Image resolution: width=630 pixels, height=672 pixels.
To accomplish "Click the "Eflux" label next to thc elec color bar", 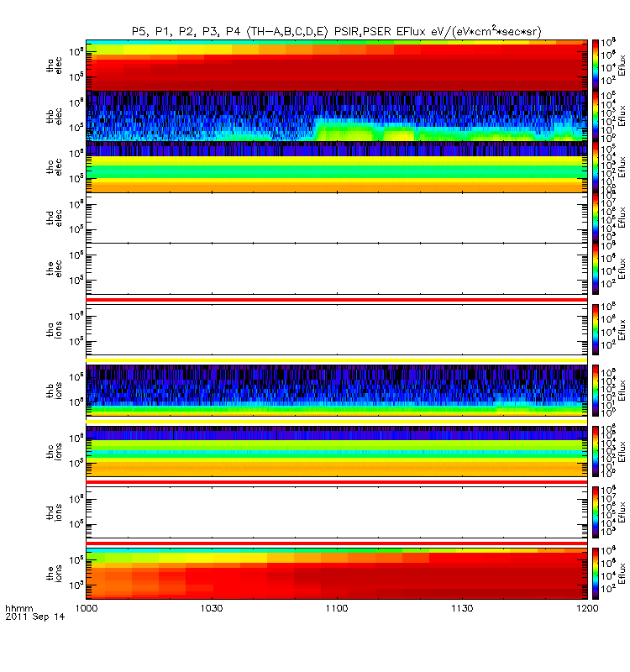I will pos(622,167).
